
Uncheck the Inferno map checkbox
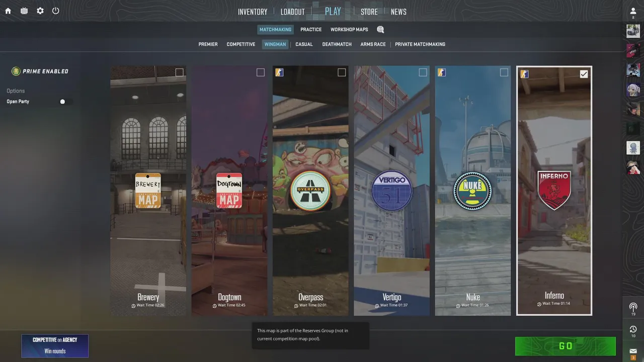tap(584, 74)
